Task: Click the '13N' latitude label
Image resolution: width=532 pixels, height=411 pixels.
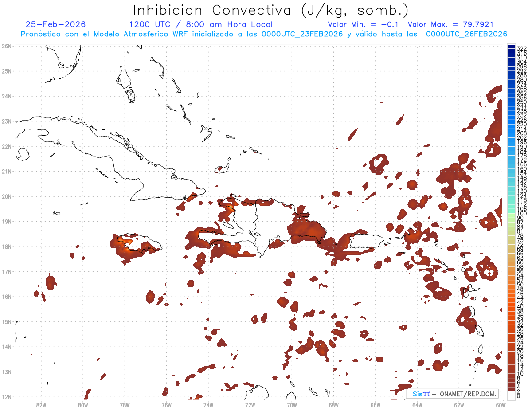Action: (x=6, y=372)
